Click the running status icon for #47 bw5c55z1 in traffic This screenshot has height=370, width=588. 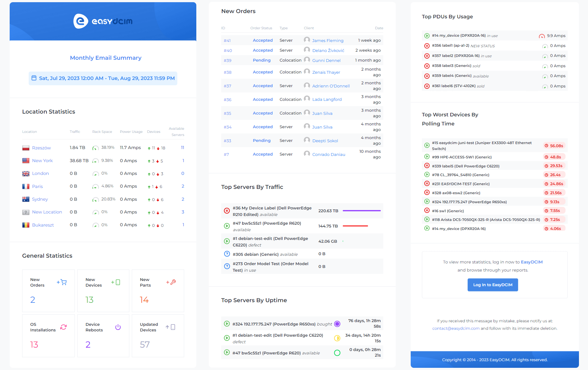(x=227, y=226)
